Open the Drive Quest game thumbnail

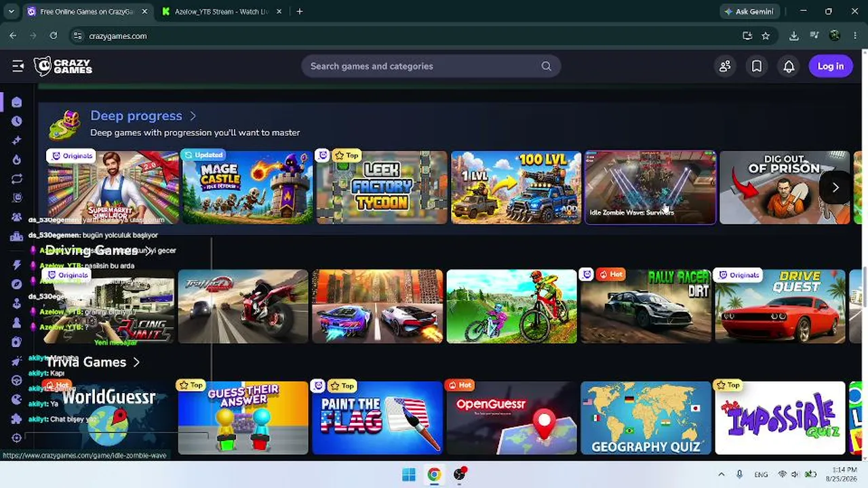pyautogui.click(x=780, y=306)
